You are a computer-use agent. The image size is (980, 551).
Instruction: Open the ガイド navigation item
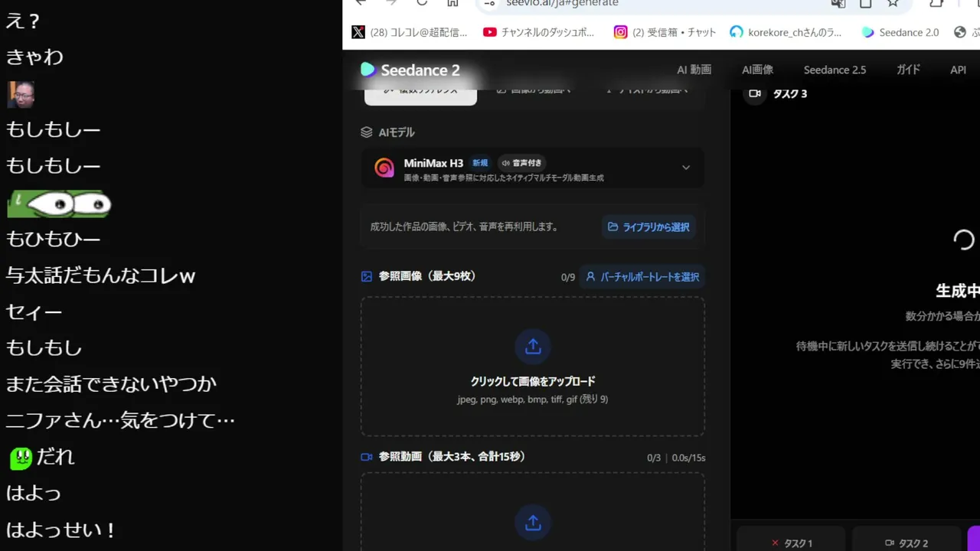click(x=908, y=70)
